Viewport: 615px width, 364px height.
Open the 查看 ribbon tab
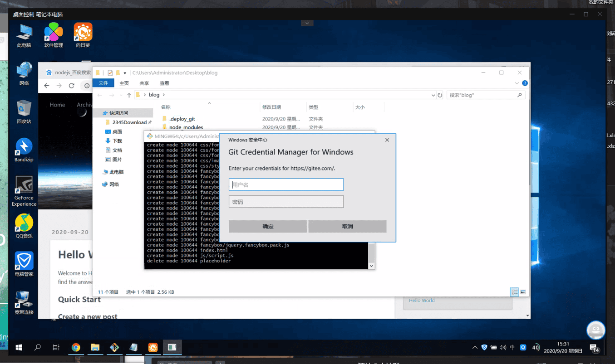pyautogui.click(x=164, y=83)
